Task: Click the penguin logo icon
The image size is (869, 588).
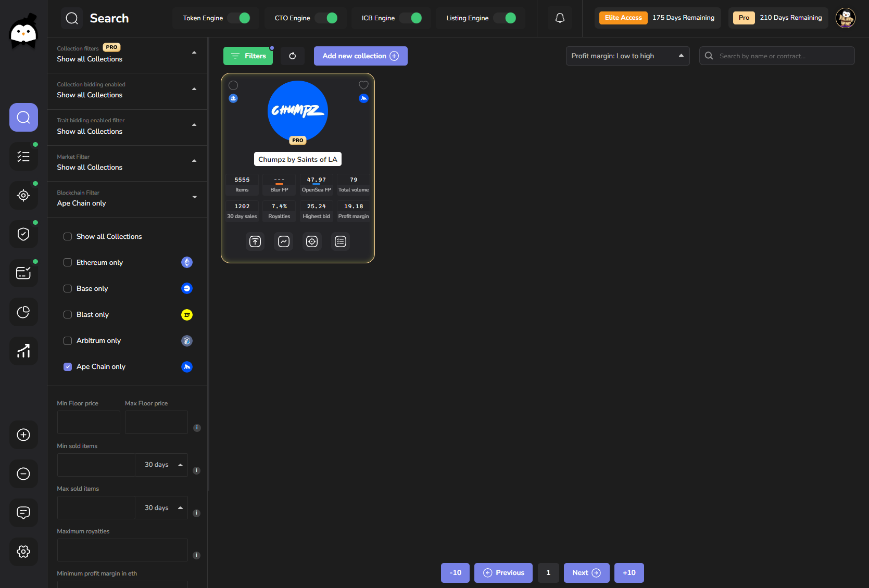Action: coord(23,32)
